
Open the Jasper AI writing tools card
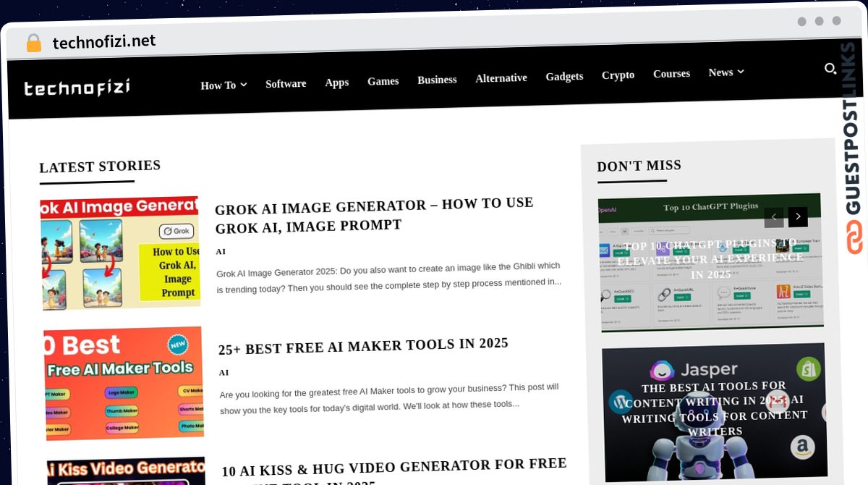(714, 410)
